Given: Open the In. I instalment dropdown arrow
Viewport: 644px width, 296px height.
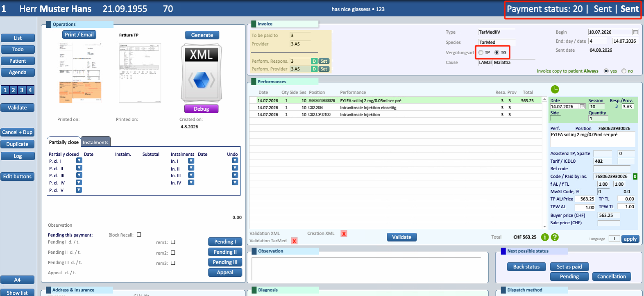Looking at the screenshot, I should (x=191, y=161).
